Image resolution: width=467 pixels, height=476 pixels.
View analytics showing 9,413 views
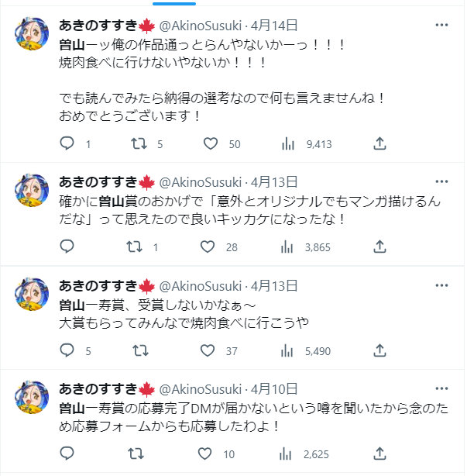pos(307,144)
